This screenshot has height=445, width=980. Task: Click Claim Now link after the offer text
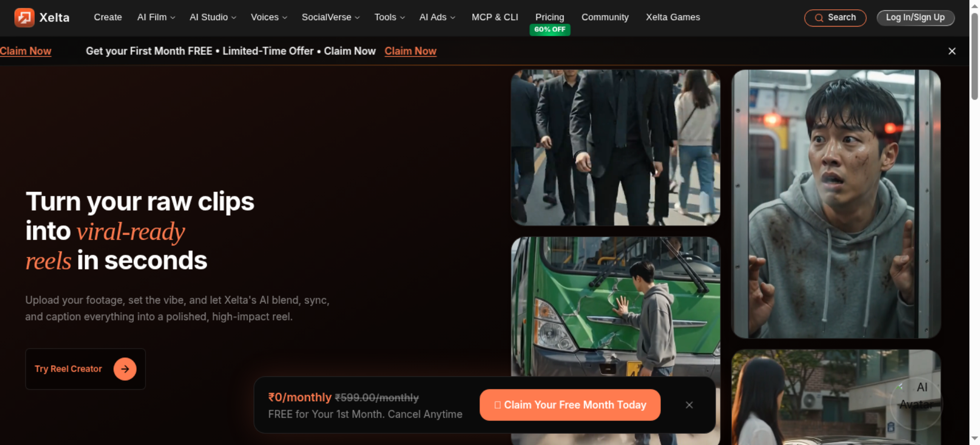coord(411,51)
